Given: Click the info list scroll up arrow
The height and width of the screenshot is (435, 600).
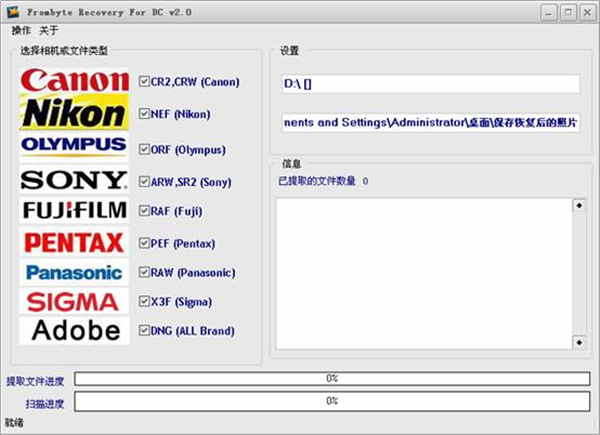Looking at the screenshot, I should pos(578,206).
